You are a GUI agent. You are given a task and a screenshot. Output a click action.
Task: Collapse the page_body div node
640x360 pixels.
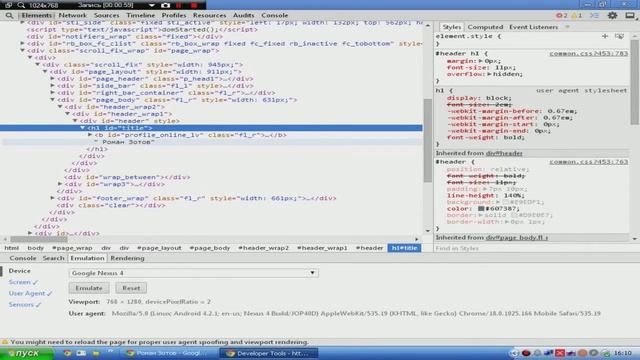pos(53,100)
